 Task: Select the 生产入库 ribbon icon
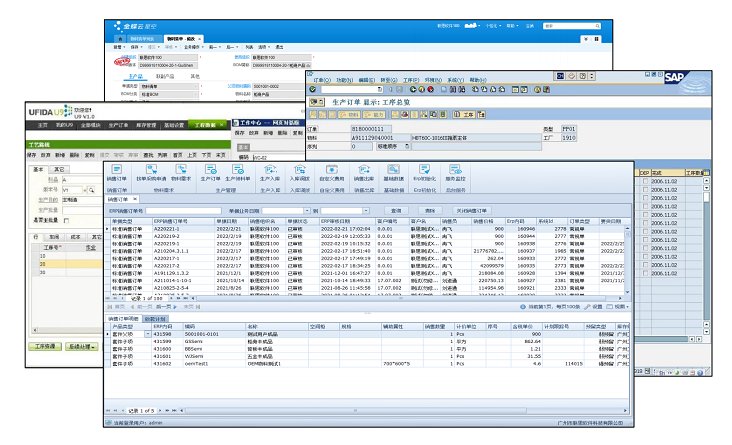[x=269, y=169]
